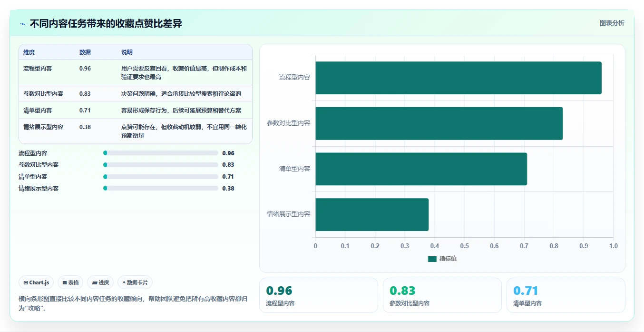Select the 清单型内容 table cell
This screenshot has width=644, height=332.
[38, 111]
